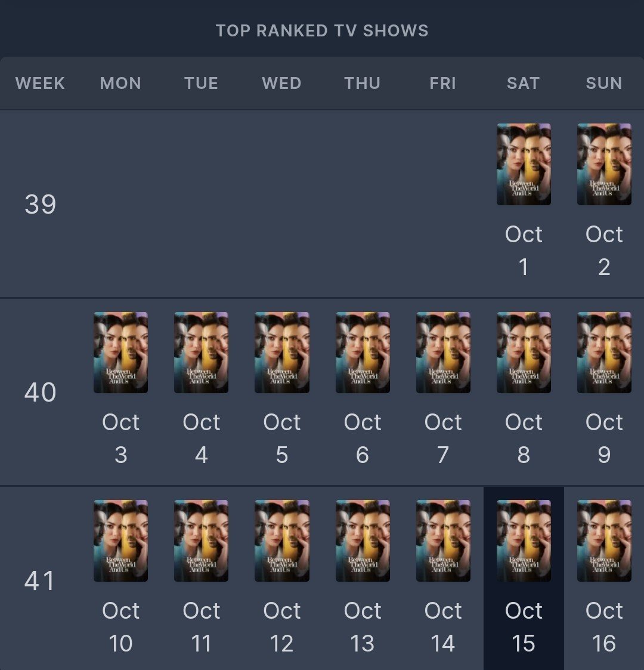The width and height of the screenshot is (644, 670).
Task: Click the highlighted Oct 15 poster
Action: [524, 541]
